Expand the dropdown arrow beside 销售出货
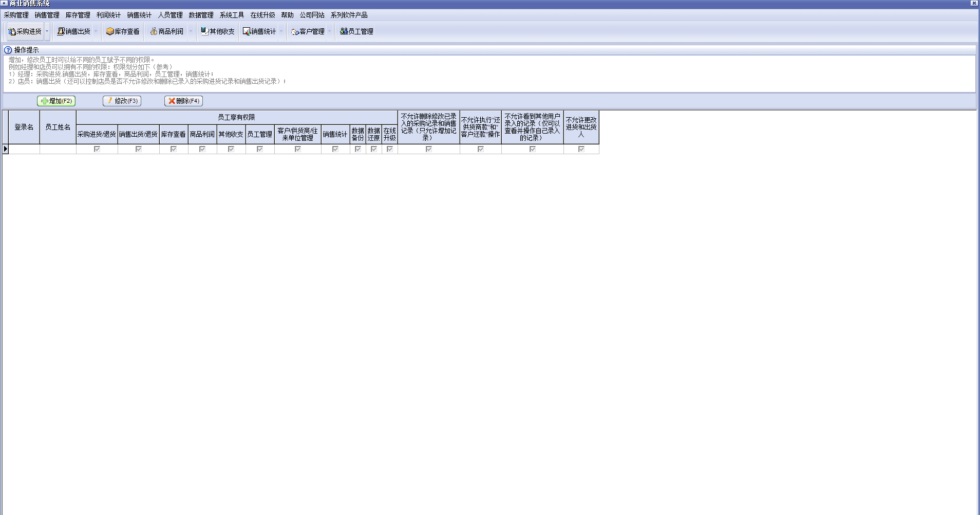 click(96, 31)
